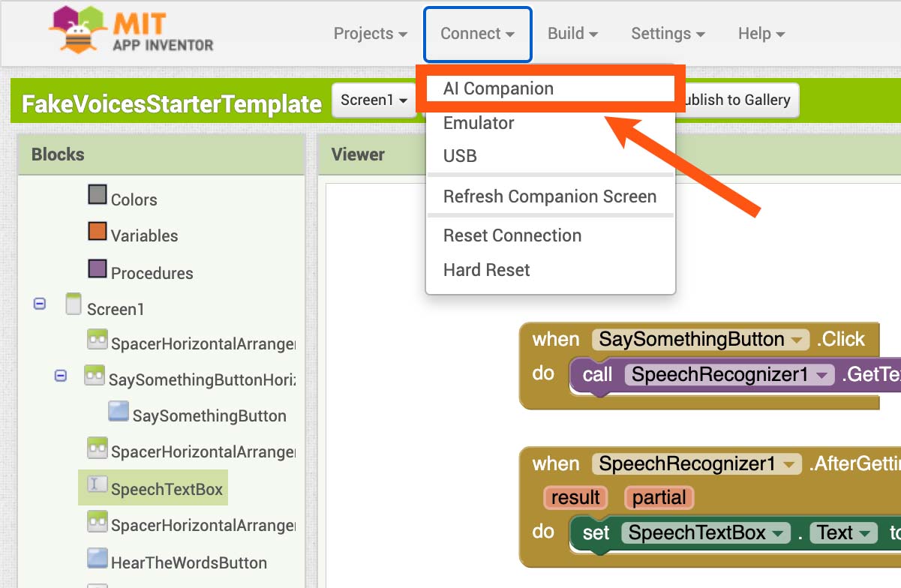Open SpeechRecognizer1 dropdown in call block
This screenshot has width=901, height=588.
pos(729,374)
